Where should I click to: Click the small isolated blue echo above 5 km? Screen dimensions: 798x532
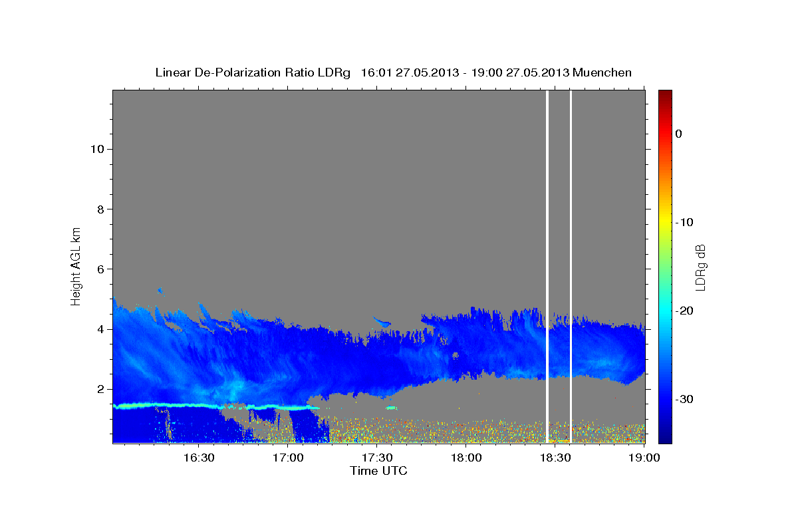160,290
